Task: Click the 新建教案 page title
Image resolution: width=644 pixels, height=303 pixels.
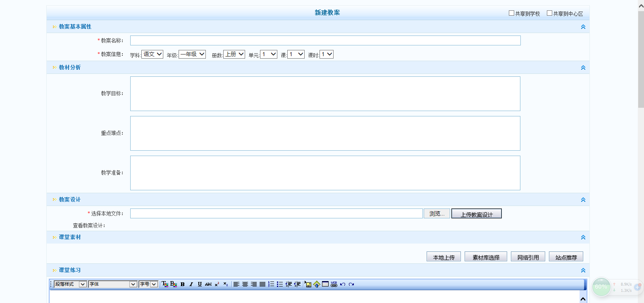Action: tap(327, 13)
